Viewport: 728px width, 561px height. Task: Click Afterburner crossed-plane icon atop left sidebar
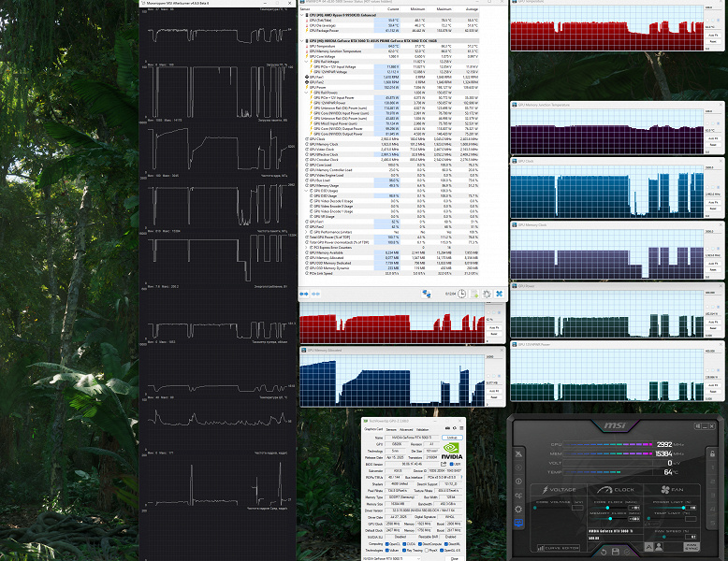click(x=518, y=453)
